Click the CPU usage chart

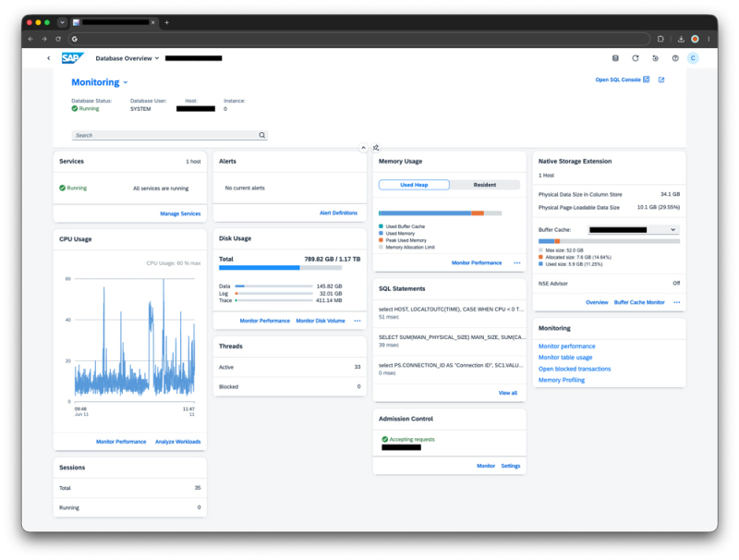click(x=135, y=340)
